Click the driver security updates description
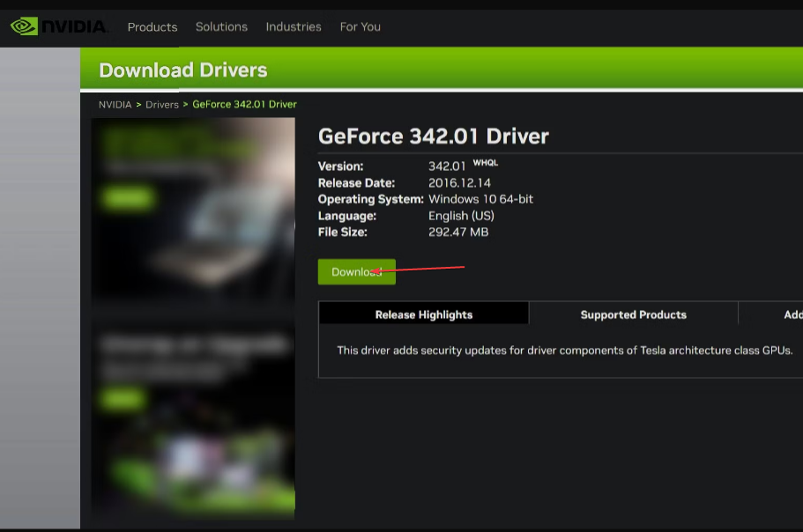This screenshot has height=532, width=803. click(564, 351)
